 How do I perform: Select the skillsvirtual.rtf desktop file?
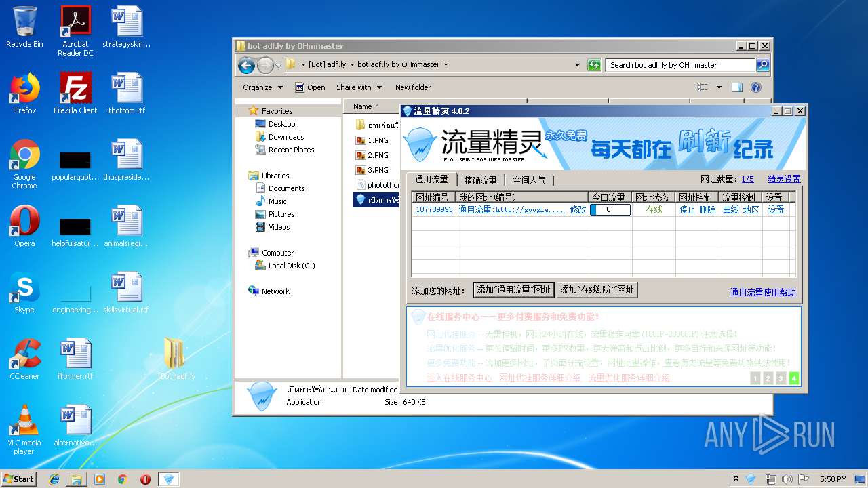[126, 293]
